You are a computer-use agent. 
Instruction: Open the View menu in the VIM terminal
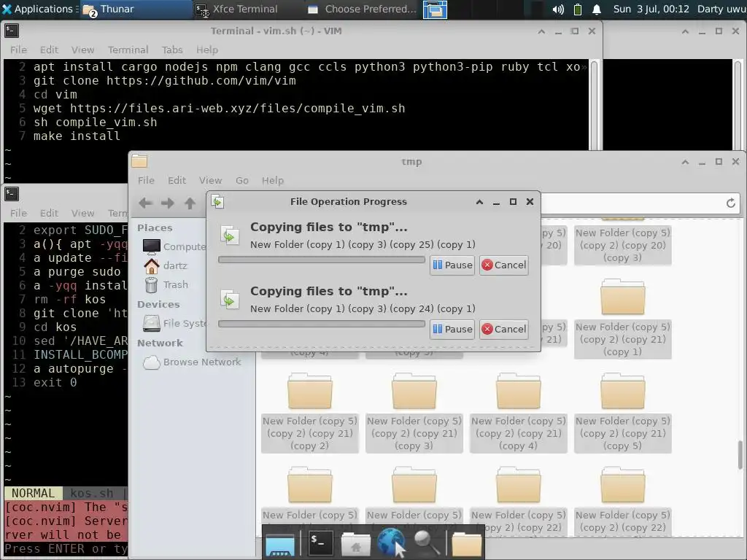[83, 50]
